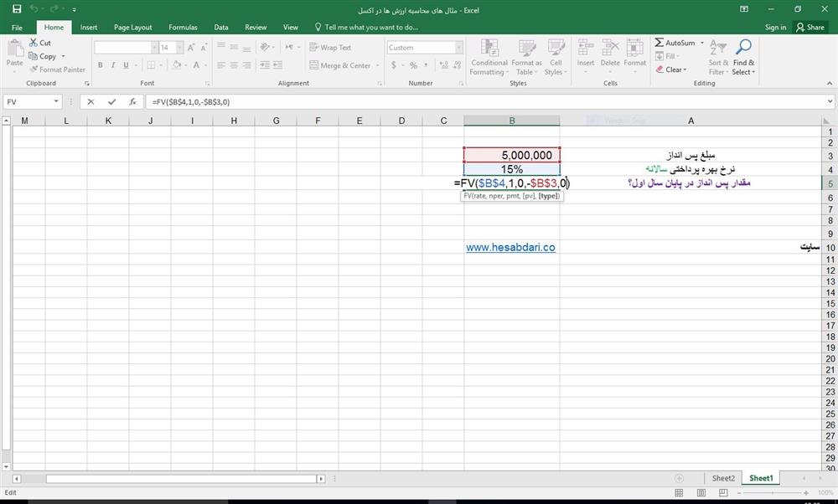
Task: Switch to Normal view in status bar
Action: coord(679,493)
